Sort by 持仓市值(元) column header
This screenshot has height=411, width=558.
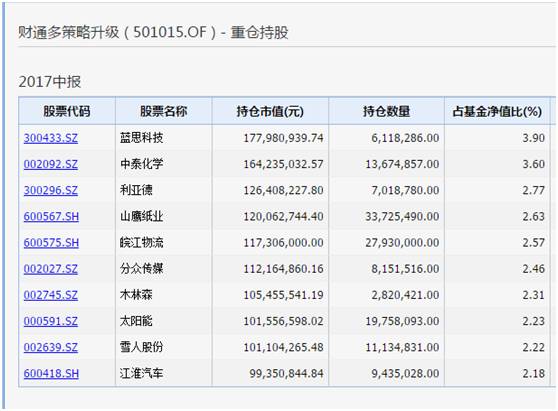point(270,111)
